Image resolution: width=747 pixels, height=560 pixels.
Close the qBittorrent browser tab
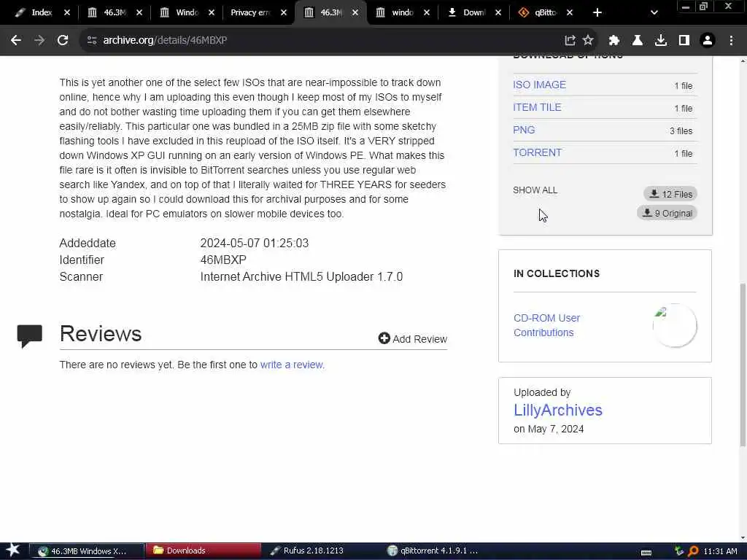(570, 13)
